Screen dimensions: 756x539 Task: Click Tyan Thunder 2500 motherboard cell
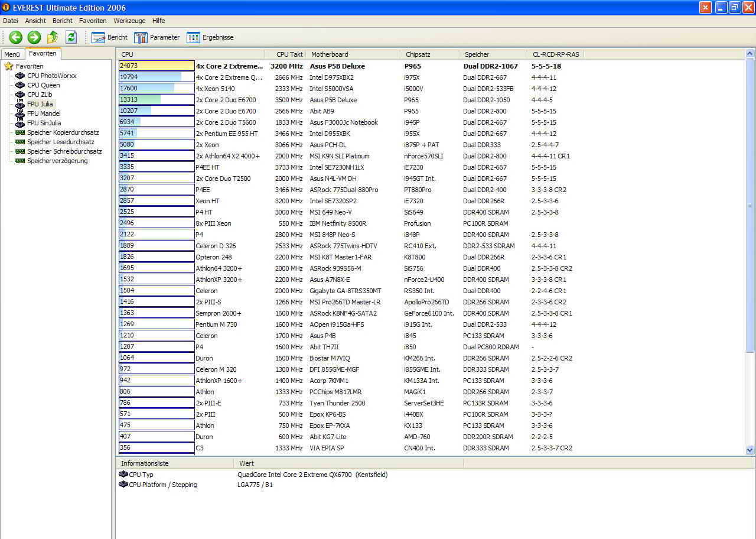(337, 403)
